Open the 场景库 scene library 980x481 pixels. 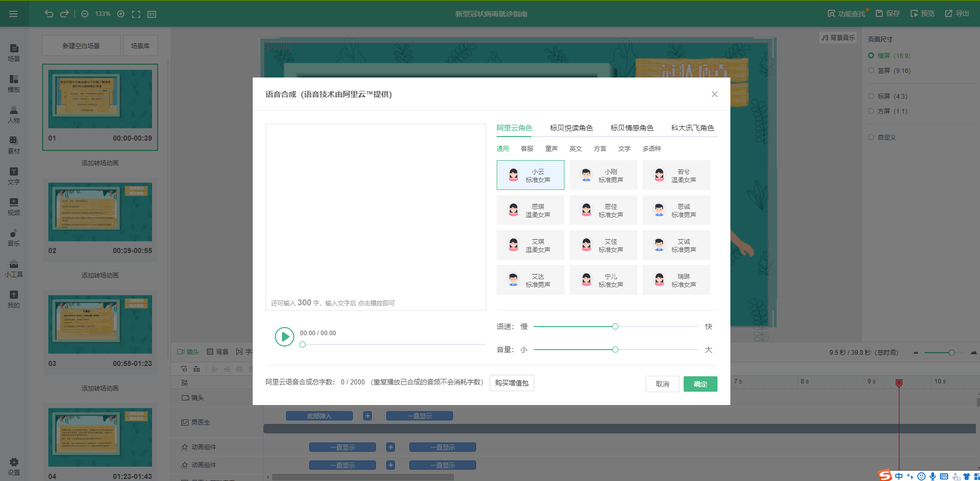[x=140, y=46]
